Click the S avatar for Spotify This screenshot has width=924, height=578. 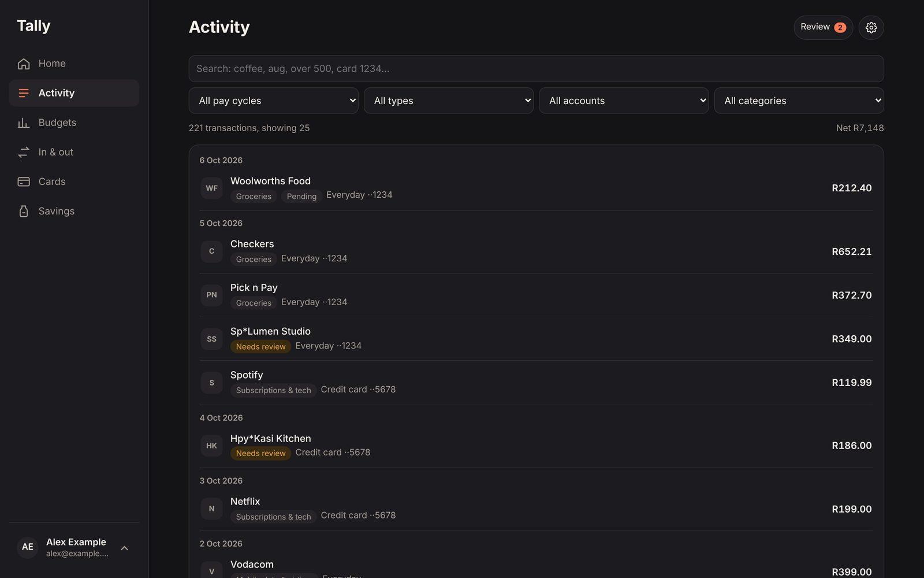coord(211,383)
